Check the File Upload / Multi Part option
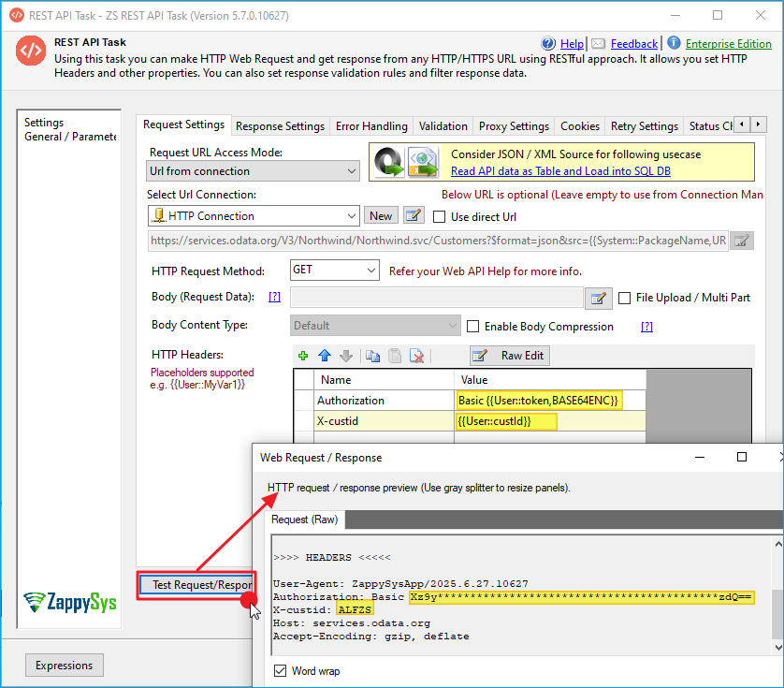Viewport: 784px width, 688px height. click(x=625, y=298)
